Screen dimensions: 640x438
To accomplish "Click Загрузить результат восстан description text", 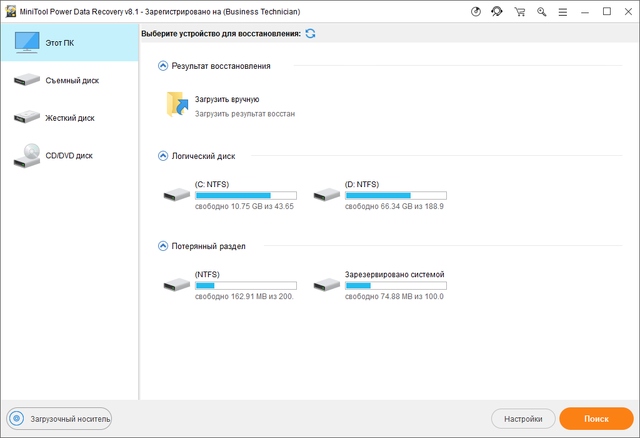I will [x=245, y=114].
